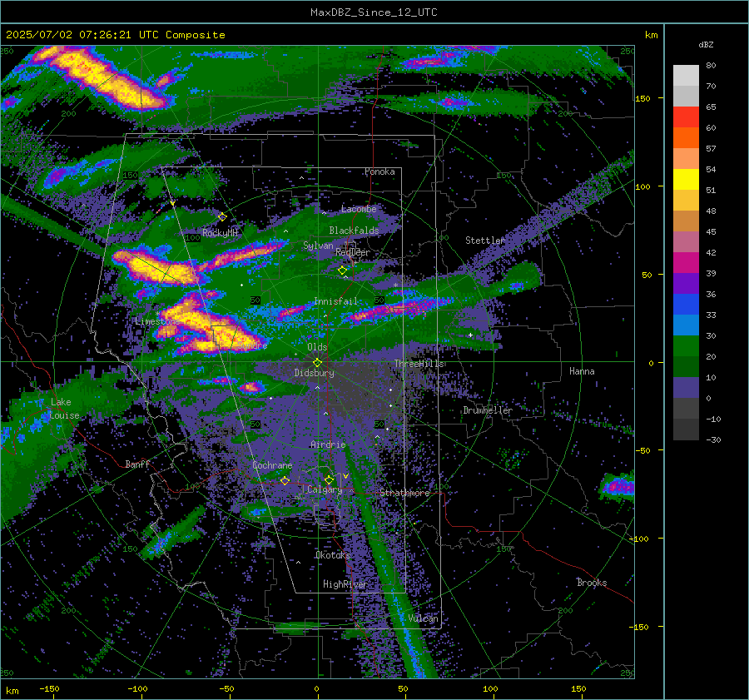
Task: Click the Airdrie label
Action: point(328,444)
